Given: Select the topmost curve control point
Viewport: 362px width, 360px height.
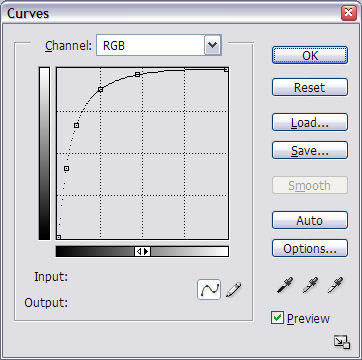Looking at the screenshot, I should (226, 70).
